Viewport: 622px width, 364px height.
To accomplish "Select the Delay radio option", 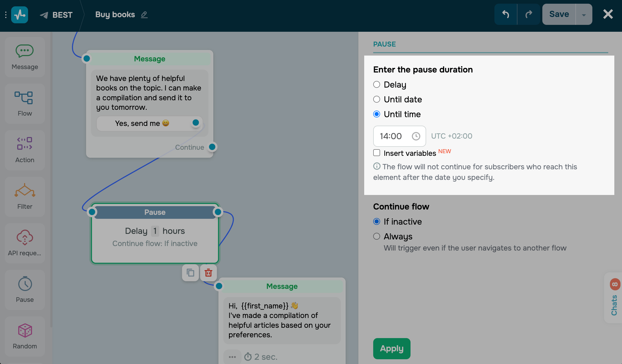I will [x=377, y=85].
